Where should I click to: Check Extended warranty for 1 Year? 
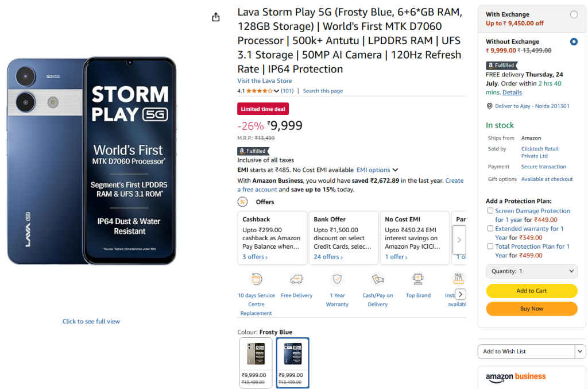pyautogui.click(x=490, y=229)
